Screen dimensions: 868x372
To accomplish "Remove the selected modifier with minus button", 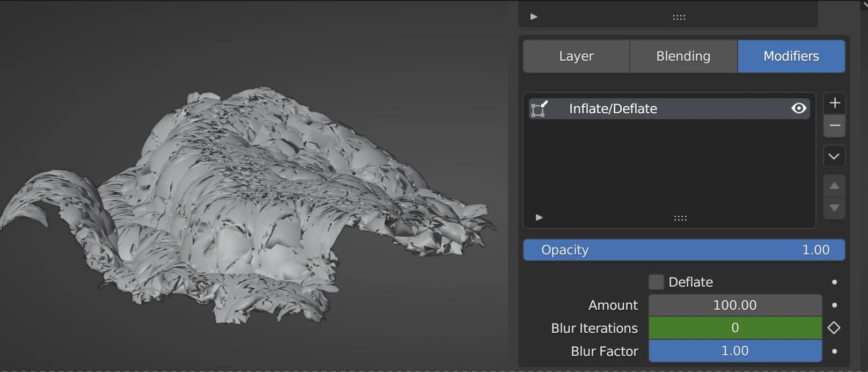I will (x=834, y=126).
